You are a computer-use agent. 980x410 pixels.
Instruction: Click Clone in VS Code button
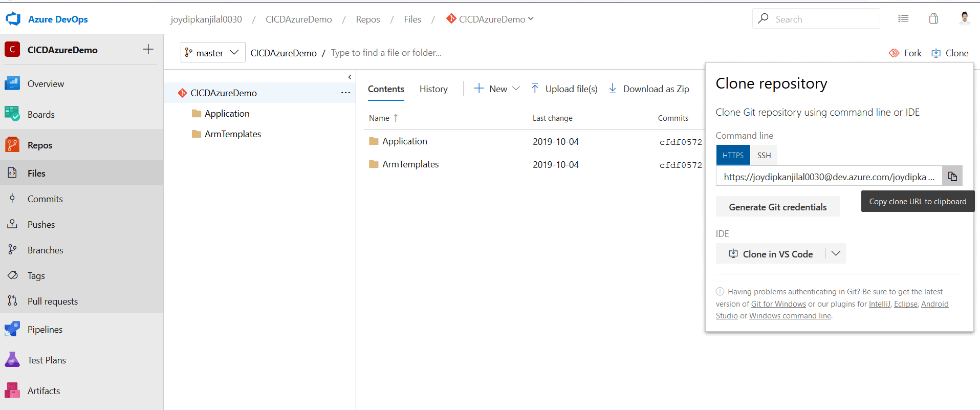[x=771, y=253]
